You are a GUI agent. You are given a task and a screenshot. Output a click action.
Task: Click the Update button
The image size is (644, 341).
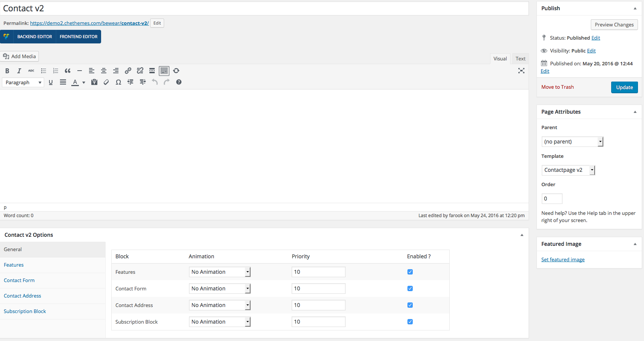point(624,87)
